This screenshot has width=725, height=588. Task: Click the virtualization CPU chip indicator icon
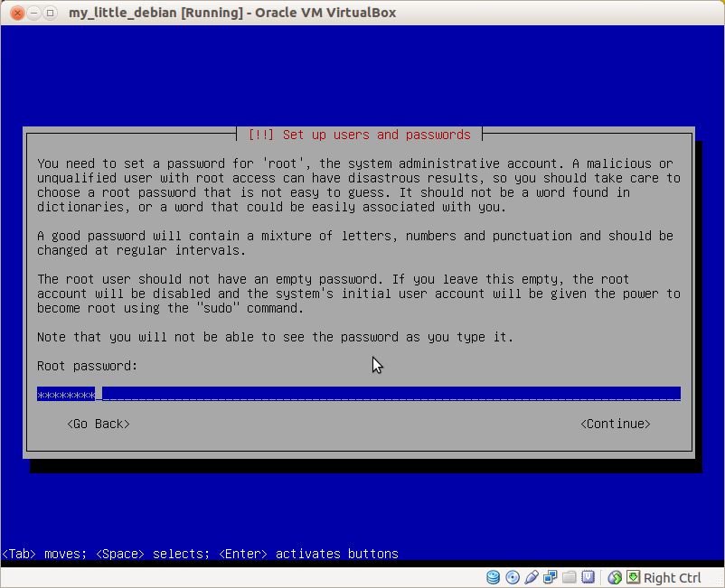588,577
